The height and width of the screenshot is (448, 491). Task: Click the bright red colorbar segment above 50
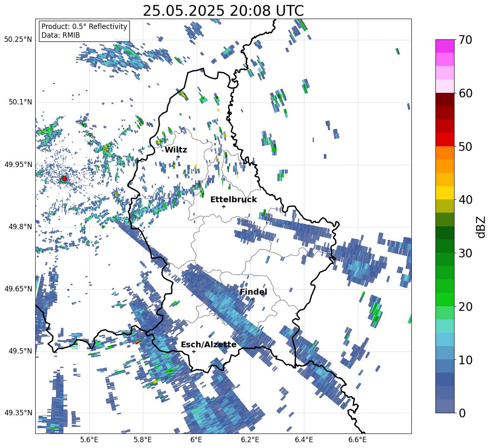445,140
